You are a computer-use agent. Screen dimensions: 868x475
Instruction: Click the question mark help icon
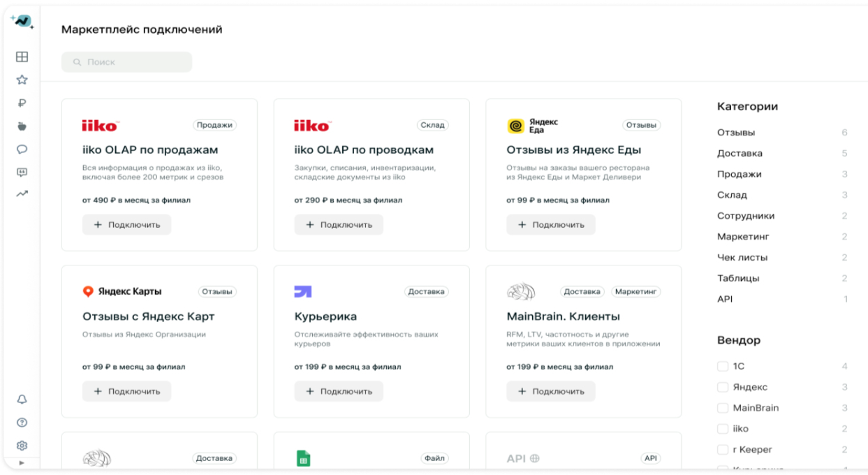(22, 422)
